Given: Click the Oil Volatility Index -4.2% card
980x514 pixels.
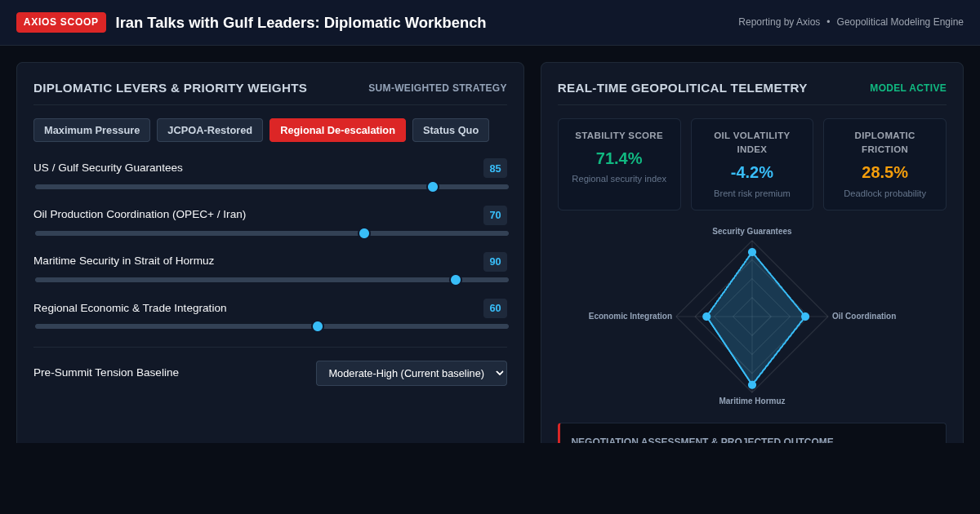Looking at the screenshot, I should [752, 164].
